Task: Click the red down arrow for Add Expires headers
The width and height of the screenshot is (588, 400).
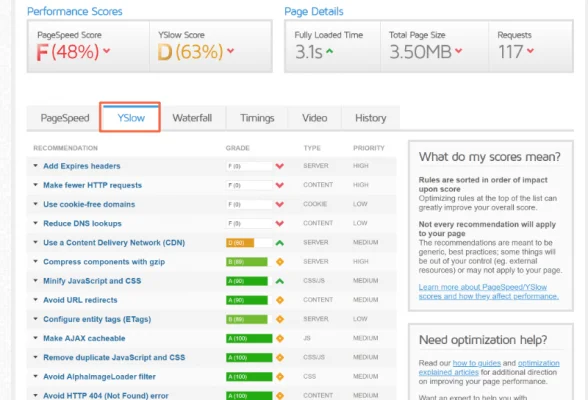Action: click(x=279, y=166)
